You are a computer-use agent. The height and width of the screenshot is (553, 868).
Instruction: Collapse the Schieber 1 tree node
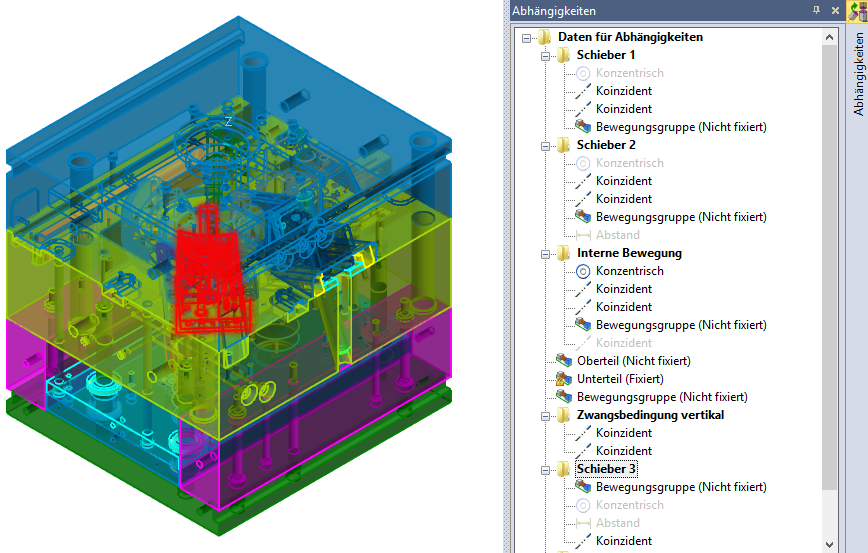pos(546,55)
